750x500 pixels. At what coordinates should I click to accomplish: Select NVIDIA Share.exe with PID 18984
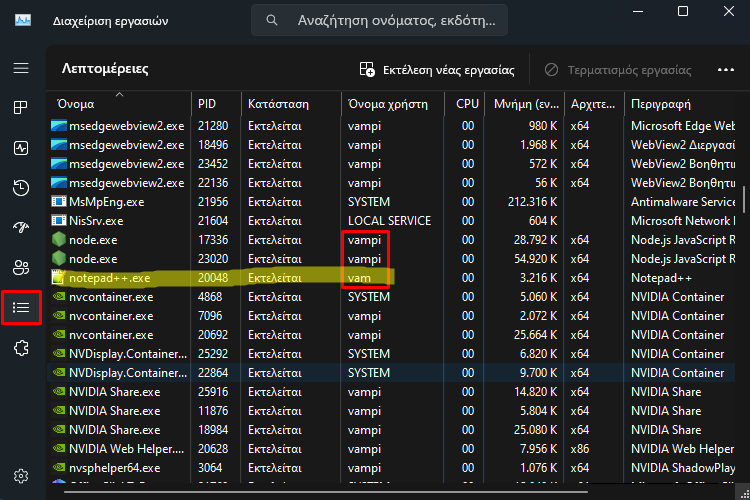115,430
